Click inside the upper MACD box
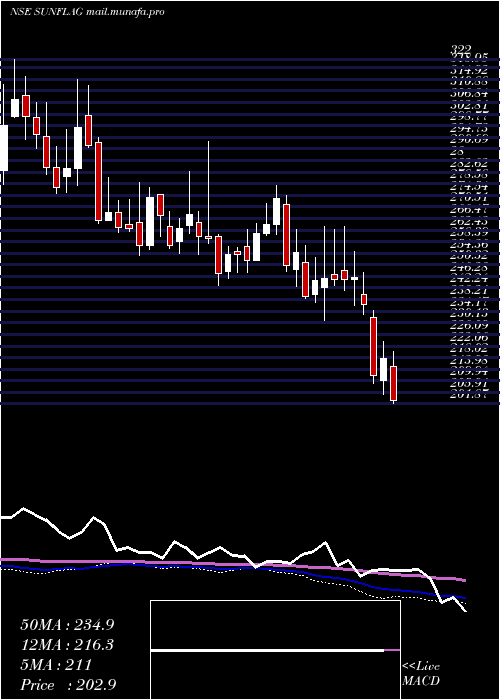500x700 pixels. (x=275, y=625)
